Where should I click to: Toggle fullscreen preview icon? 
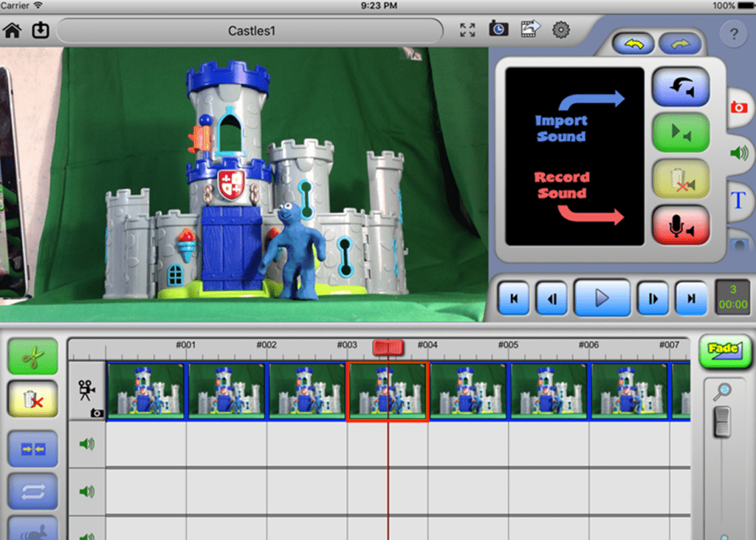coord(467,30)
